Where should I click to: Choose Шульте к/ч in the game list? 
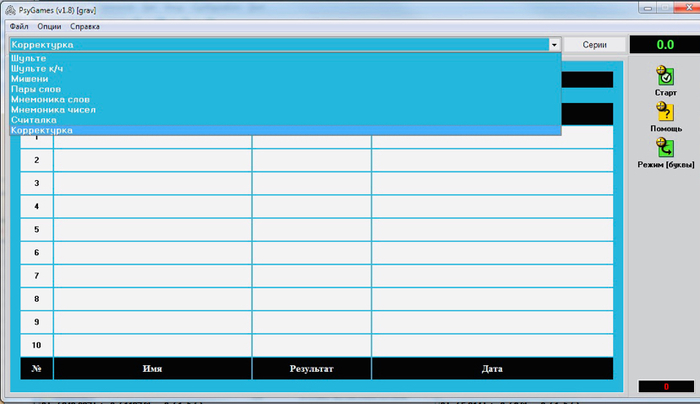click(37, 69)
